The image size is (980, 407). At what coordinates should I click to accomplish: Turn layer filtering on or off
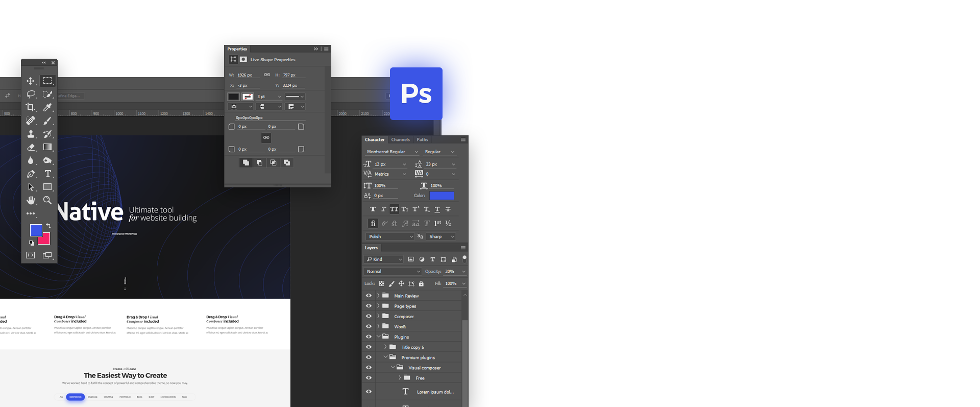click(464, 259)
